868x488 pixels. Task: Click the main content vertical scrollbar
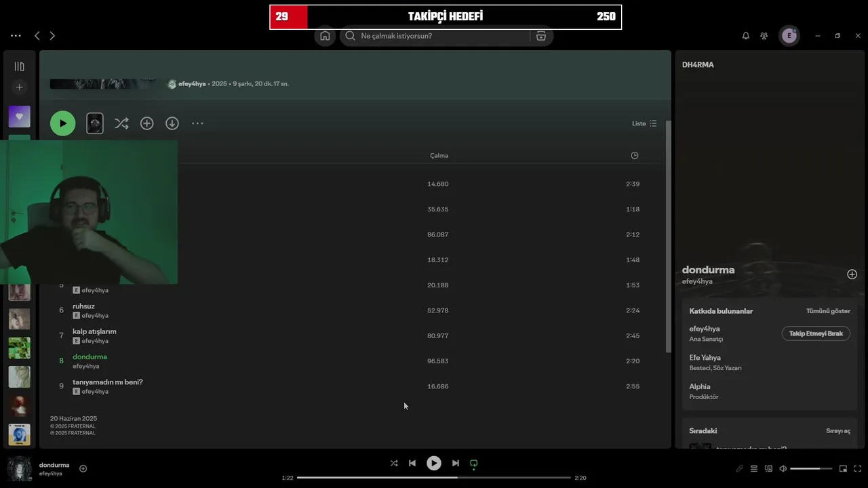coord(669,237)
